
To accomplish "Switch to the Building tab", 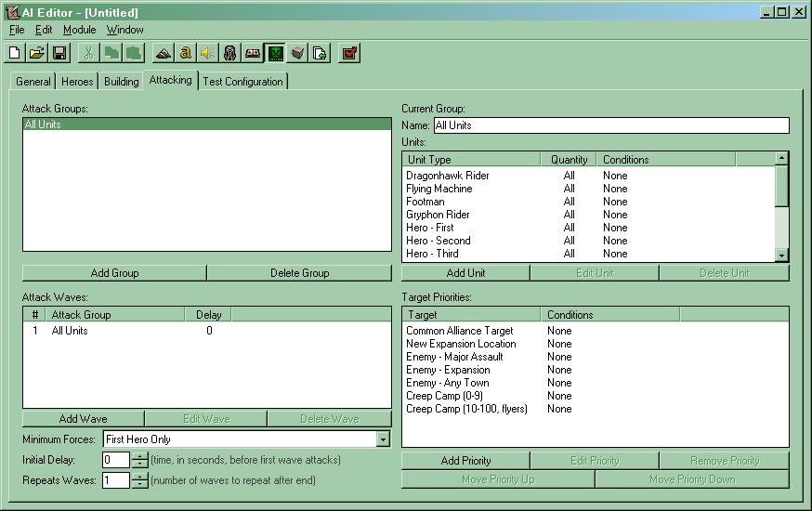I will click(x=121, y=81).
